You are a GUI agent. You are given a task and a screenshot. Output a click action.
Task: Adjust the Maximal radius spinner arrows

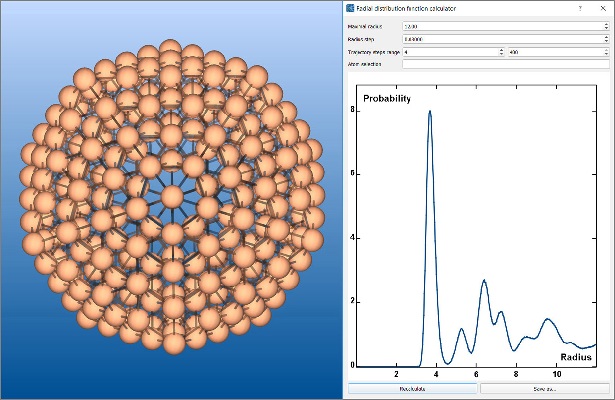pos(606,26)
